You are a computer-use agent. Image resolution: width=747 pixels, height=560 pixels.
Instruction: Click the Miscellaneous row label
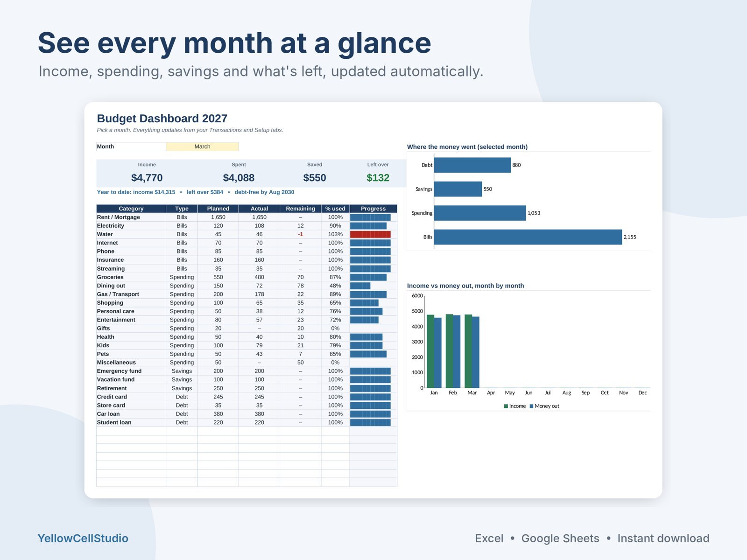(116, 363)
